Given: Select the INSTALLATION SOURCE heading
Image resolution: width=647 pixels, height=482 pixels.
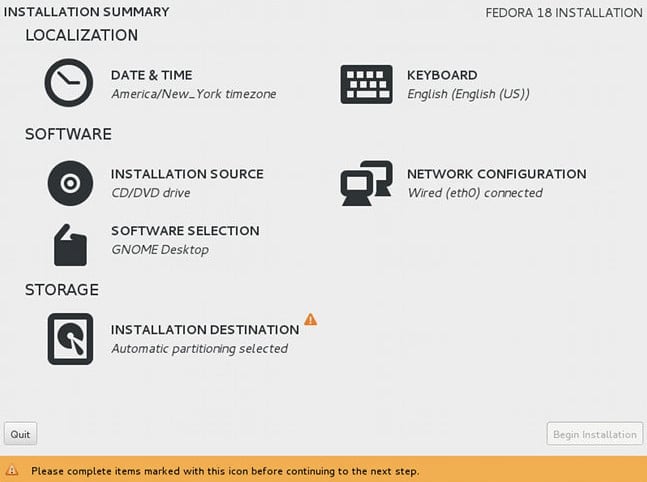Looking at the screenshot, I should (x=187, y=174).
